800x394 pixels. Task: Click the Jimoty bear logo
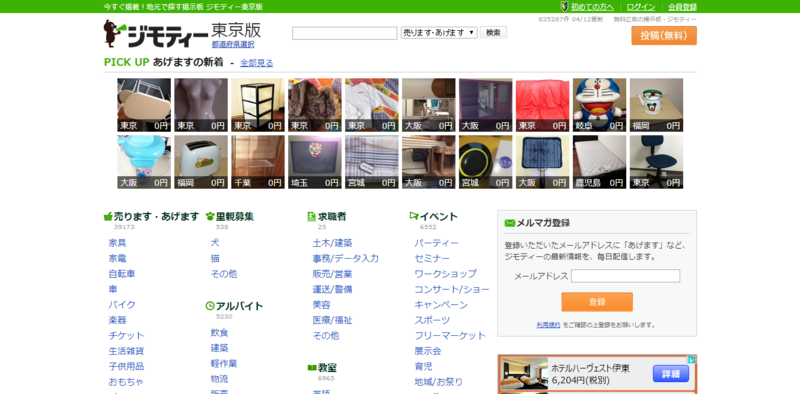pos(156,33)
